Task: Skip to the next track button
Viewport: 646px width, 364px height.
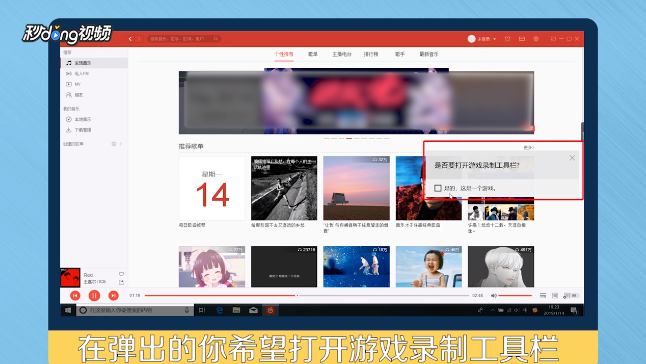Action: [x=113, y=295]
